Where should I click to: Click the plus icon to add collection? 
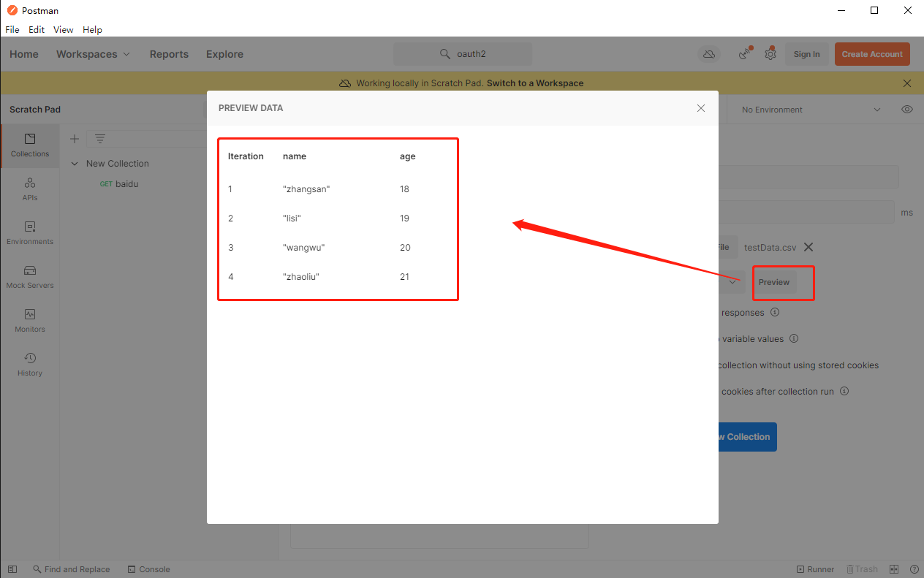click(x=74, y=139)
